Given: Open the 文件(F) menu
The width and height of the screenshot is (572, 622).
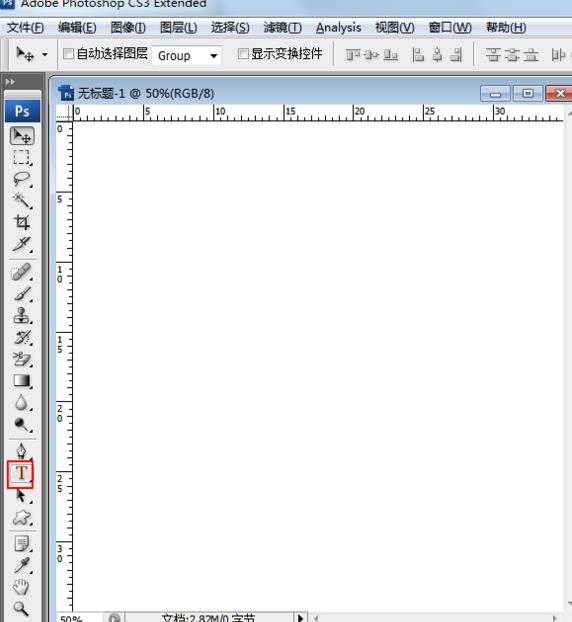Looking at the screenshot, I should [x=25, y=27].
